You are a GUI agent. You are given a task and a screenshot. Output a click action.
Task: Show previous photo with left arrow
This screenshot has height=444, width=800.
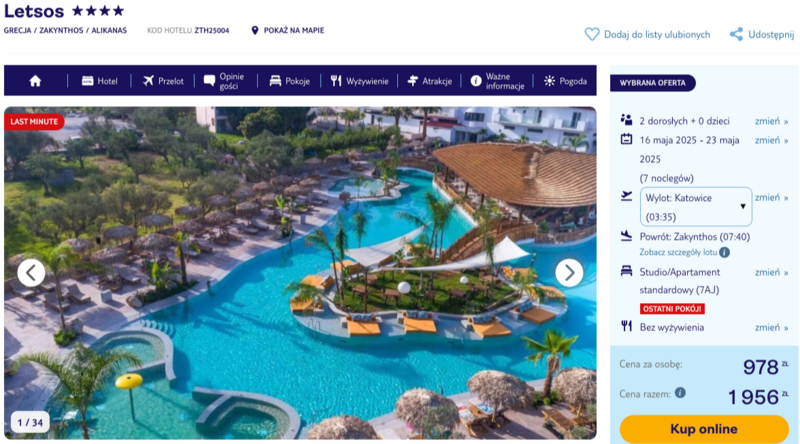point(31,273)
